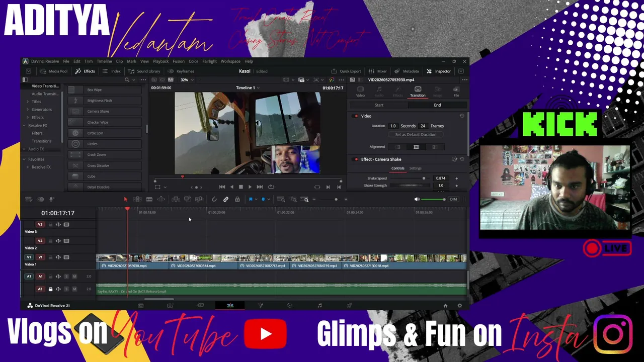644x362 pixels.
Task: Open the Fairlight page music icon
Action: point(319,305)
